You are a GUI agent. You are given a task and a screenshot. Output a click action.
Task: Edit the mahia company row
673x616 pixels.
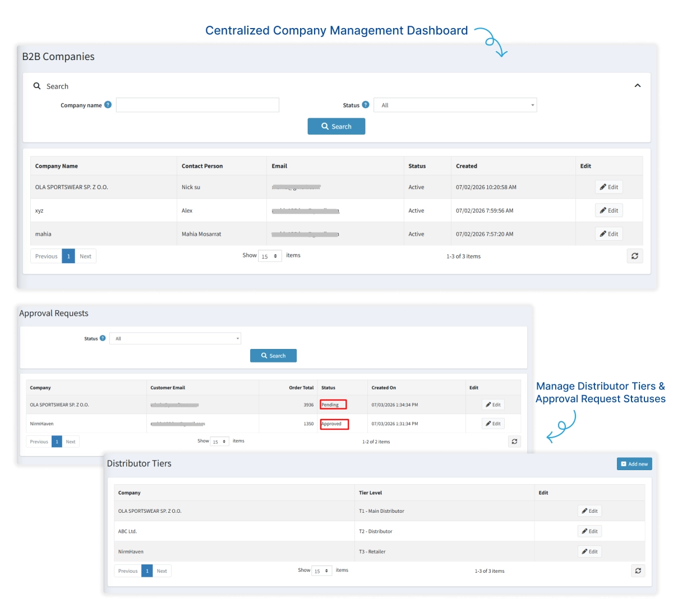[x=609, y=234]
